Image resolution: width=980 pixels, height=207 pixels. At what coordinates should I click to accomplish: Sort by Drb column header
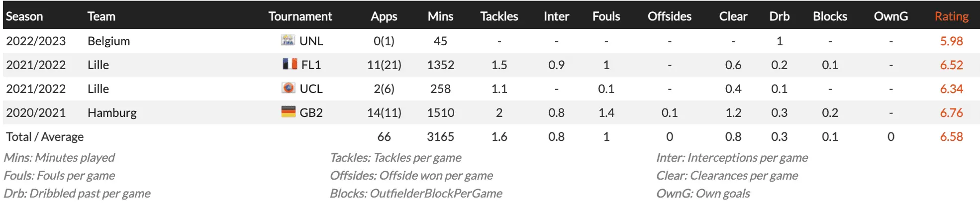pos(779,16)
